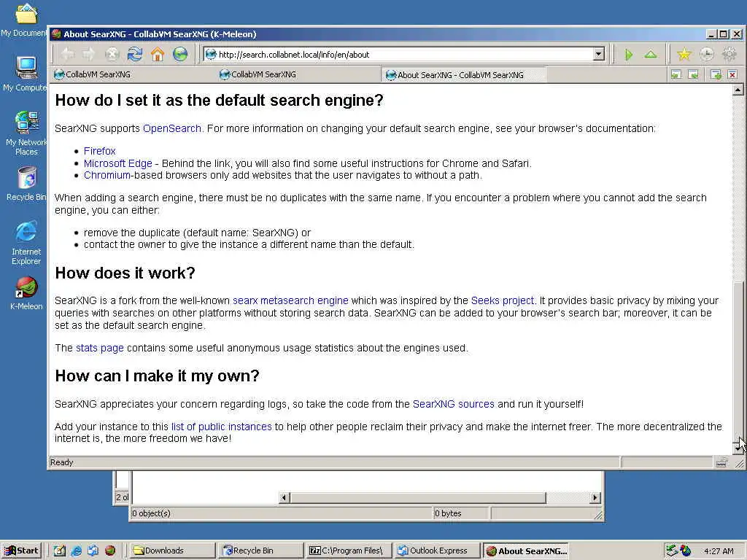Click the page scrollbar down arrow
The height and width of the screenshot is (560, 747).
[x=738, y=448]
